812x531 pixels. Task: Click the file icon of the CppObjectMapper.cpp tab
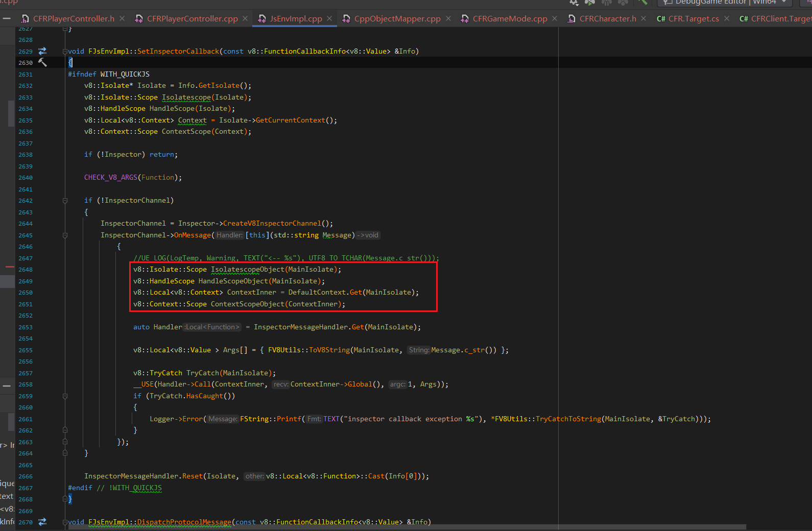pyautogui.click(x=346, y=19)
